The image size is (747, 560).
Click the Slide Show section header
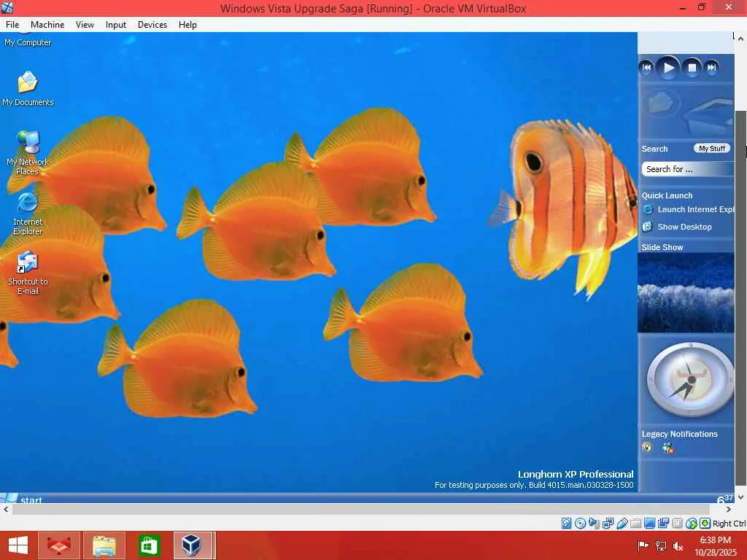[662, 247]
